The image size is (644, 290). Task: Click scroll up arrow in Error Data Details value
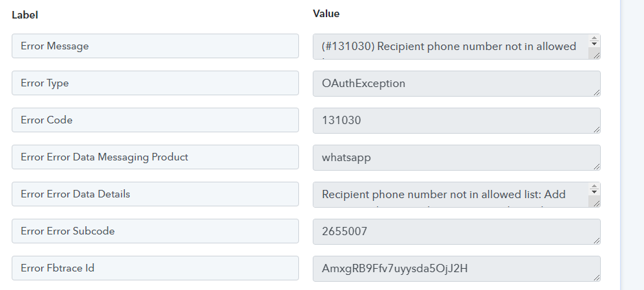coord(594,186)
